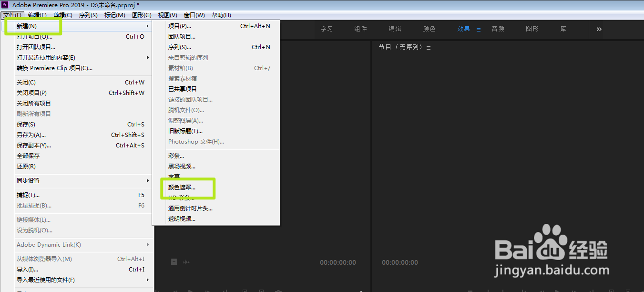
Task: Expand the Adobe Dynamic Link submenu arrow
Action: pyautogui.click(x=148, y=244)
